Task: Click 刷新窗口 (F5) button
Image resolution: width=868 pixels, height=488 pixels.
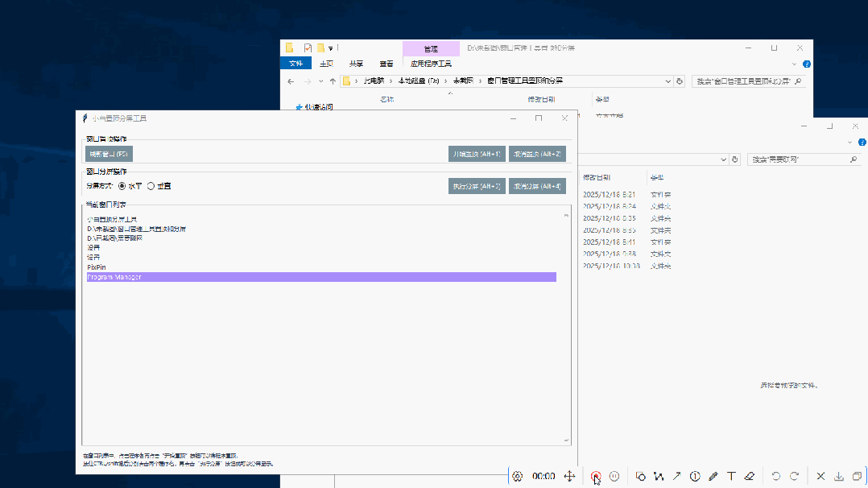Action: (x=109, y=154)
